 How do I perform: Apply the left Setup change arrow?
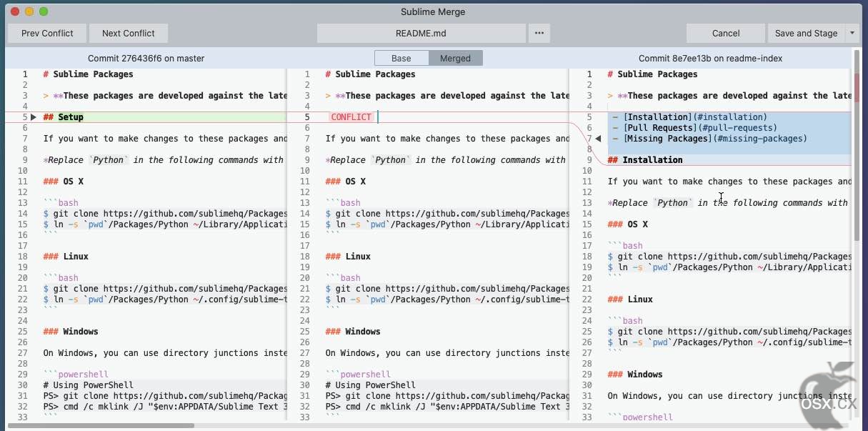[33, 117]
